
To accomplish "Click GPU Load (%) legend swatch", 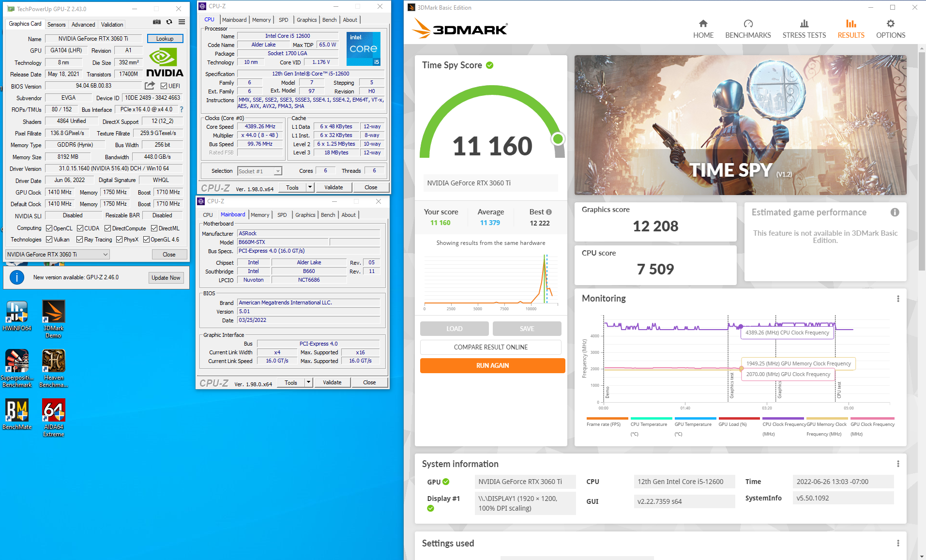I will 739,418.
